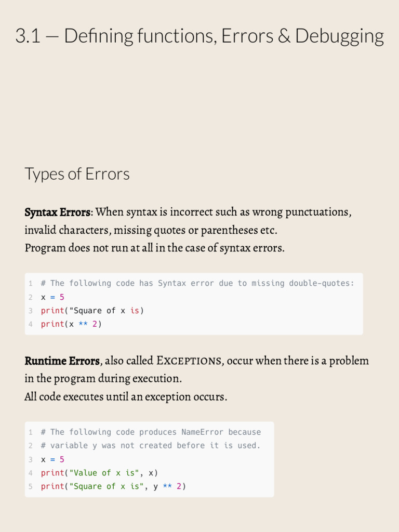Click the comment "variable y was not created"
Viewport: 399px width, 532px height.
point(151,446)
